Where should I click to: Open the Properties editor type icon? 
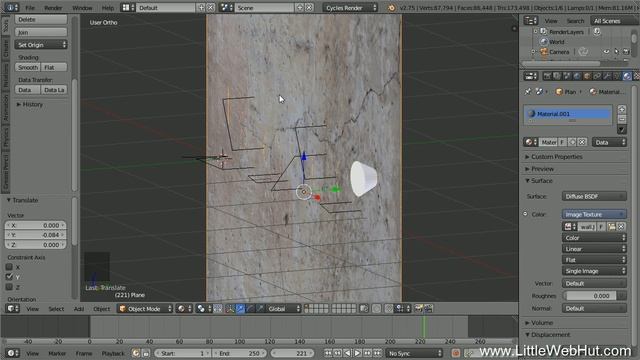click(x=530, y=76)
